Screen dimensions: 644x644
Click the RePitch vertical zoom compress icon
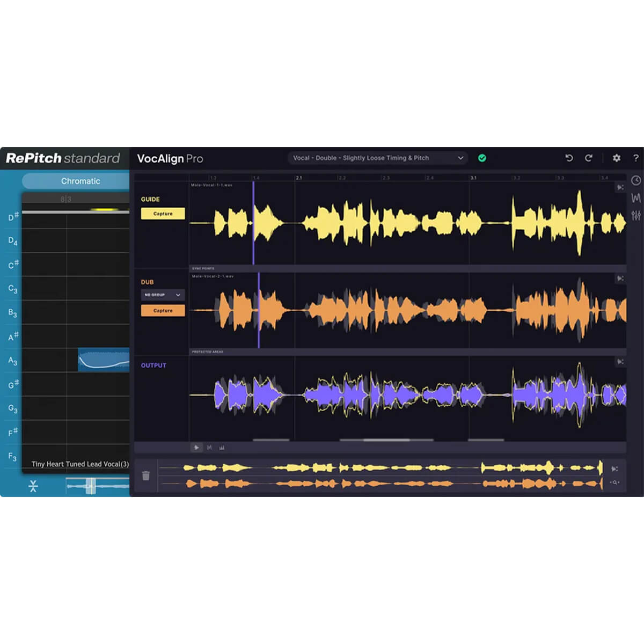pyautogui.click(x=33, y=486)
